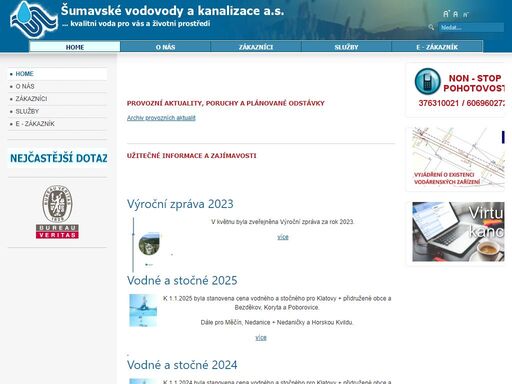Screen dimensions: 512x384
Task: Focus the Hledat search field
Action: (x=471, y=27)
